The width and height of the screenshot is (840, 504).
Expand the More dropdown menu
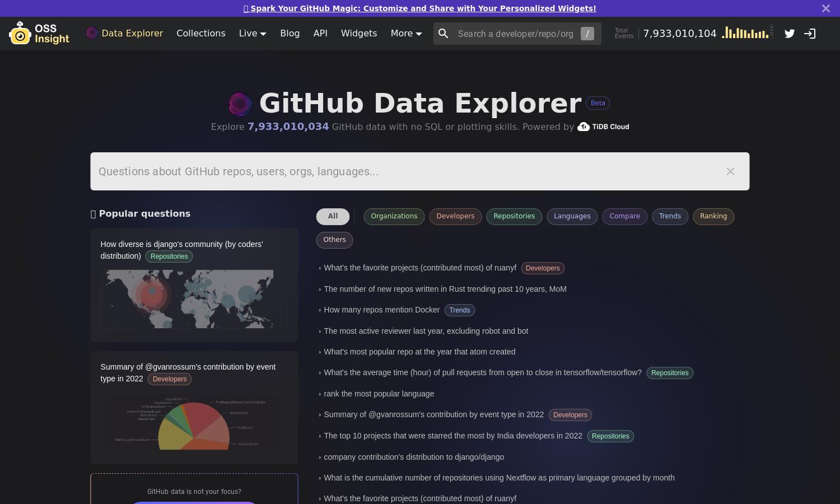pos(406,33)
